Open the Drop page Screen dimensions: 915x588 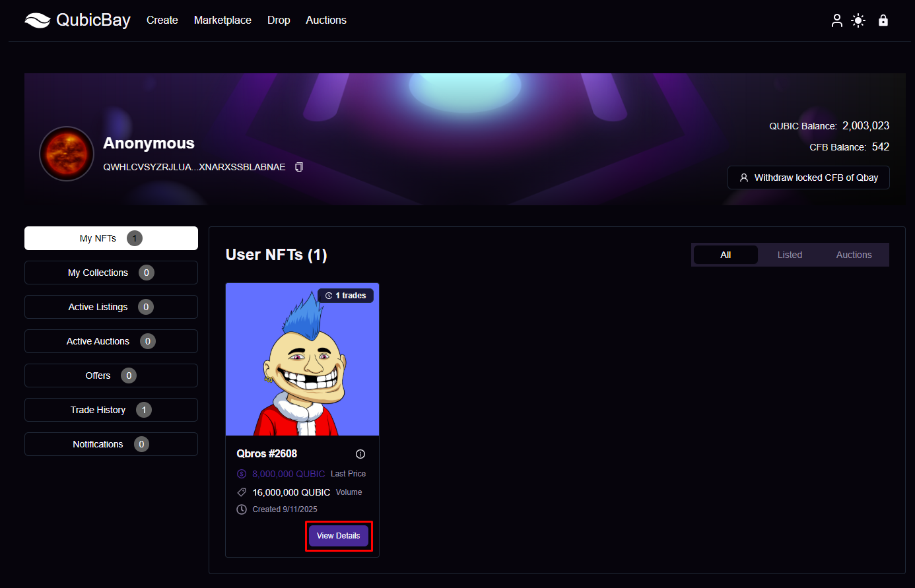(279, 20)
